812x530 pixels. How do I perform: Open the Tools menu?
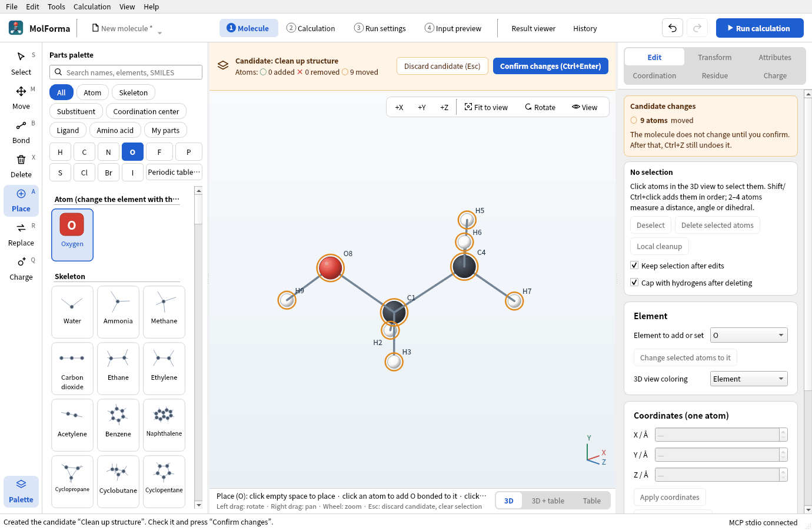click(56, 6)
